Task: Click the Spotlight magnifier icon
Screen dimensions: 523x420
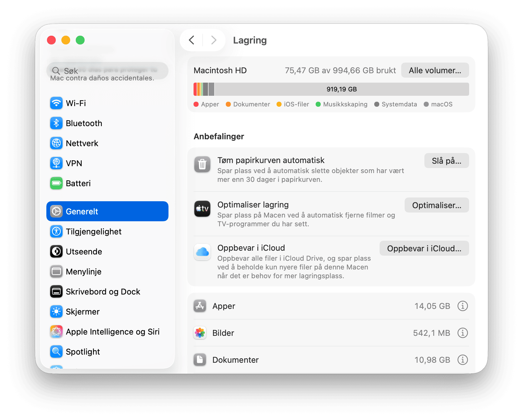Action: click(56, 352)
